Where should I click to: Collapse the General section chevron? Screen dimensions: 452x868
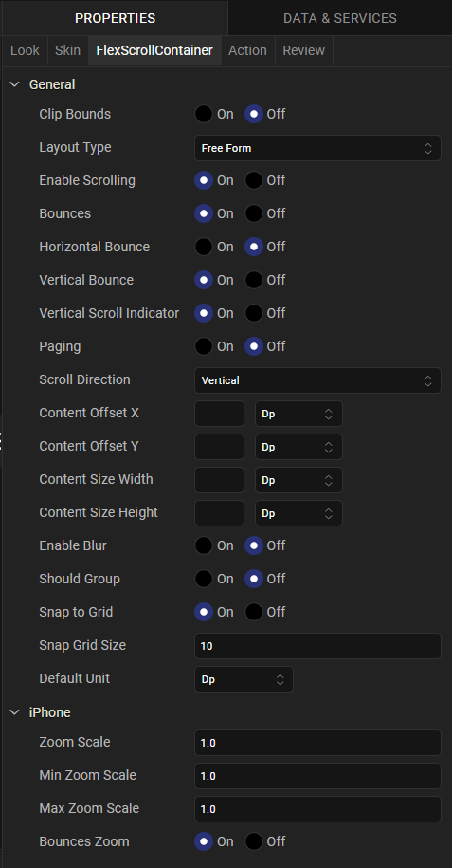tap(15, 84)
